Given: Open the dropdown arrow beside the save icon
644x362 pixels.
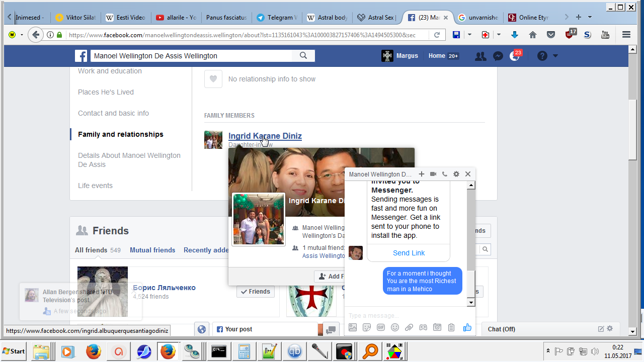Looking at the screenshot, I should point(469,35).
